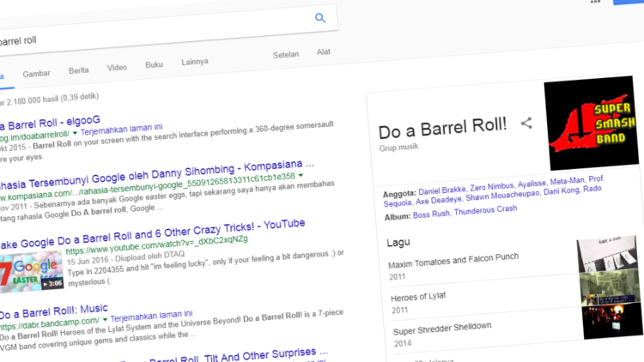Open the youtube.com/watch URL link
This screenshot has width=644, height=362.
pyautogui.click(x=156, y=245)
